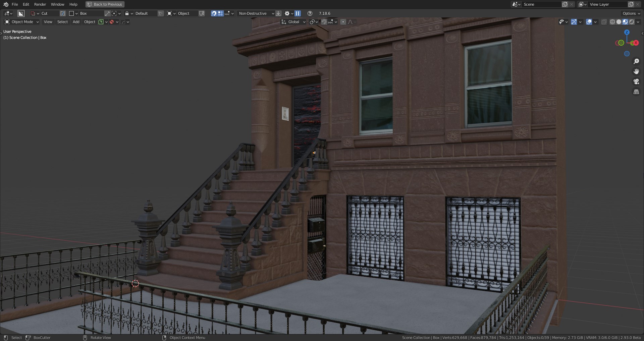
Task: Open the File menu
Action: point(15,4)
